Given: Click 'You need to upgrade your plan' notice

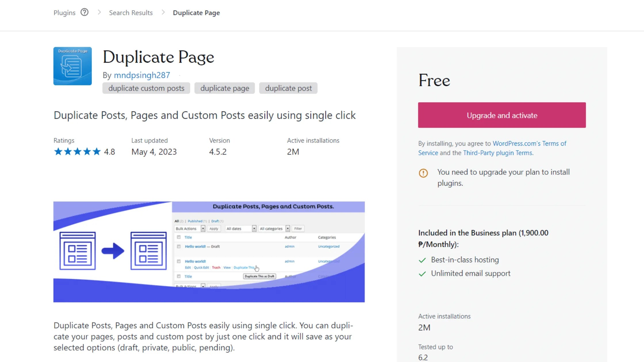Looking at the screenshot, I should 503,178.
